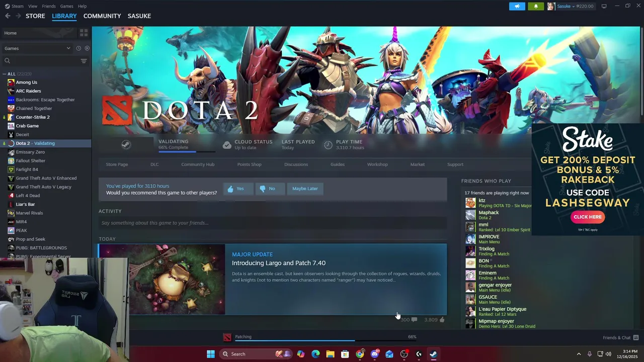The width and height of the screenshot is (644, 362).
Task: Select Grand Theft Auto V Enhanced
Action: pos(46,178)
